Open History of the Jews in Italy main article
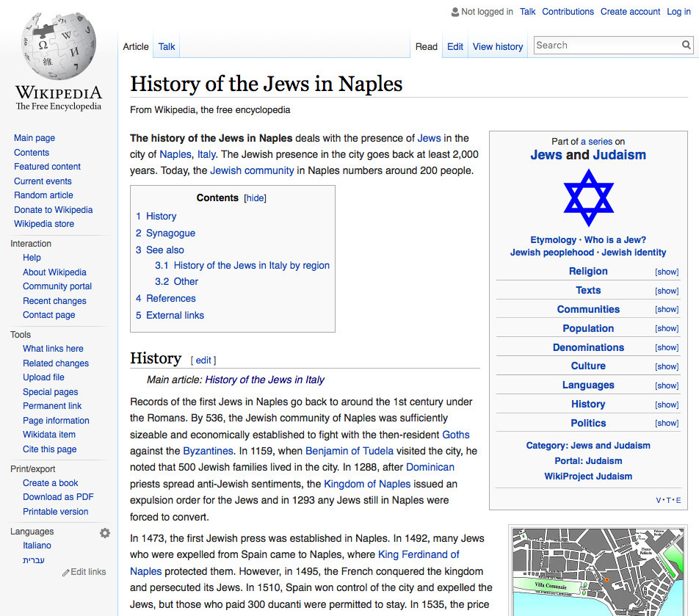This screenshot has width=699, height=616. (x=264, y=380)
